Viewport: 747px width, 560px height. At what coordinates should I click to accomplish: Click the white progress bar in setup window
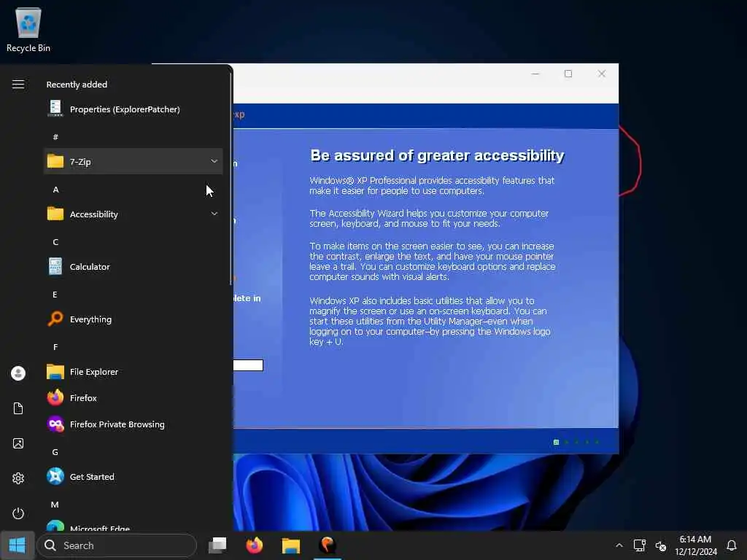pyautogui.click(x=248, y=365)
